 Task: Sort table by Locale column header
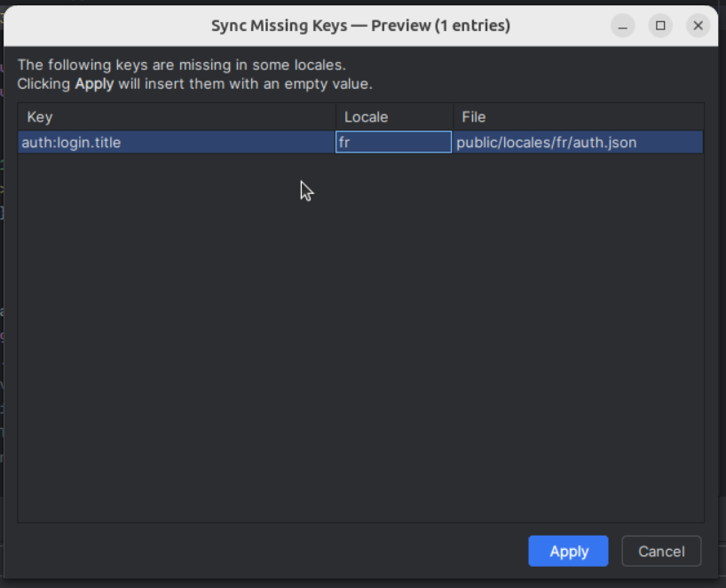pos(394,117)
